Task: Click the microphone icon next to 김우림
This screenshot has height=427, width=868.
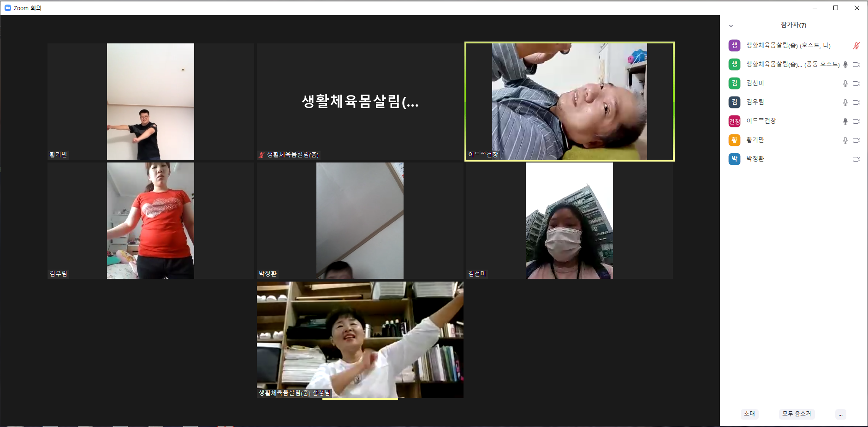Action: 845,102
